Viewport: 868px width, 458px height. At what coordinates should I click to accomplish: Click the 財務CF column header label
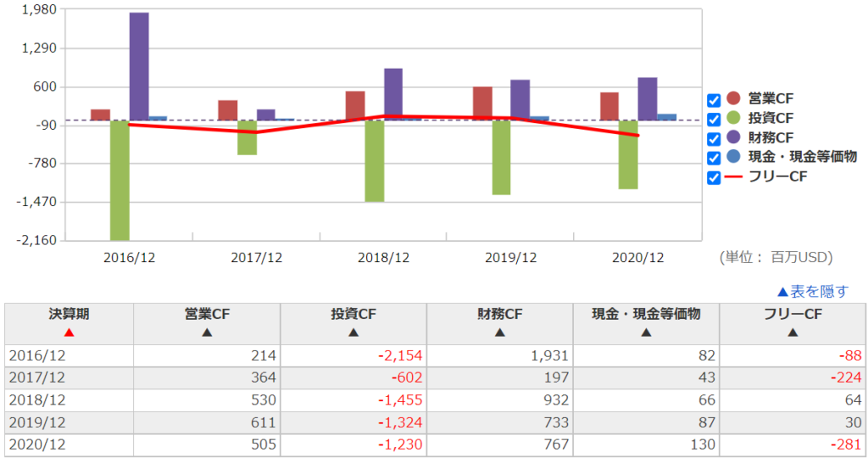click(500, 314)
